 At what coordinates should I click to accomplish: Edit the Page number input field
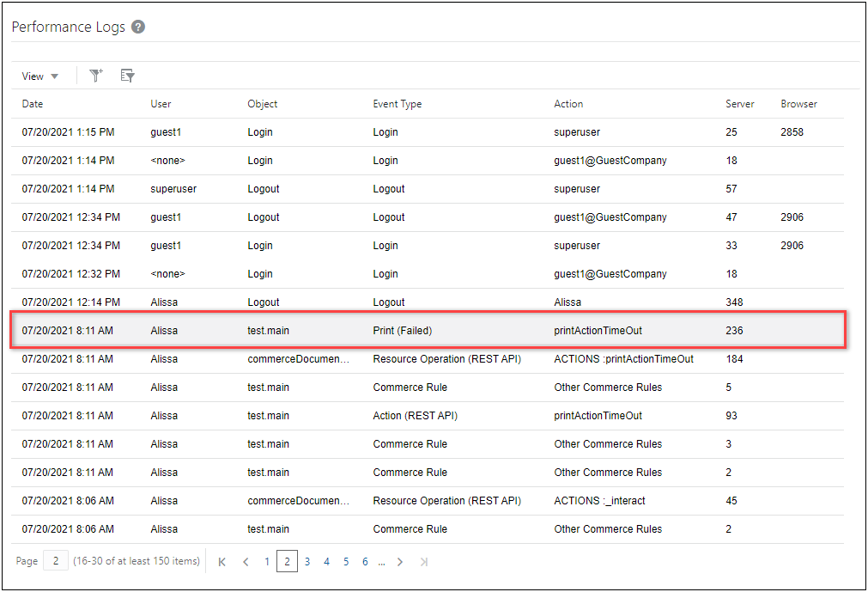55,560
